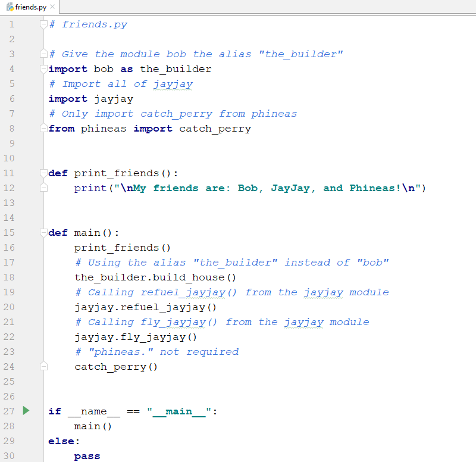This screenshot has width=476, height=462.
Task: Click the fold marker beside the 'Give the module bob' comment
Action: point(43,54)
